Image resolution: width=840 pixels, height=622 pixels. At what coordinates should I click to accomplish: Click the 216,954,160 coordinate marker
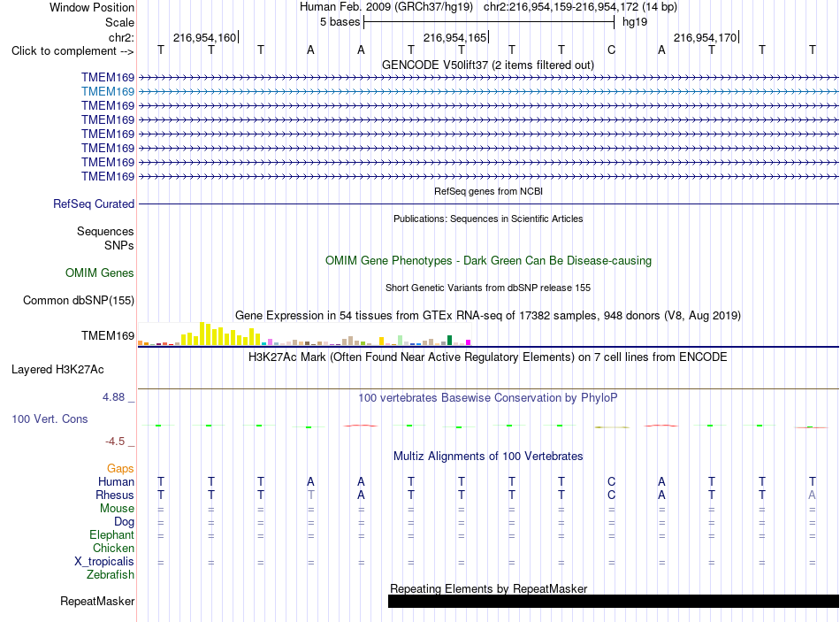pyautogui.click(x=204, y=37)
